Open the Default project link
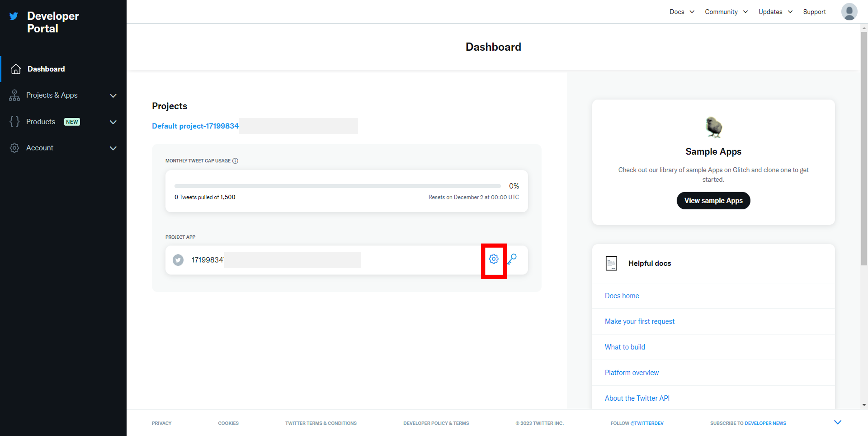This screenshot has height=436, width=868. (x=195, y=126)
